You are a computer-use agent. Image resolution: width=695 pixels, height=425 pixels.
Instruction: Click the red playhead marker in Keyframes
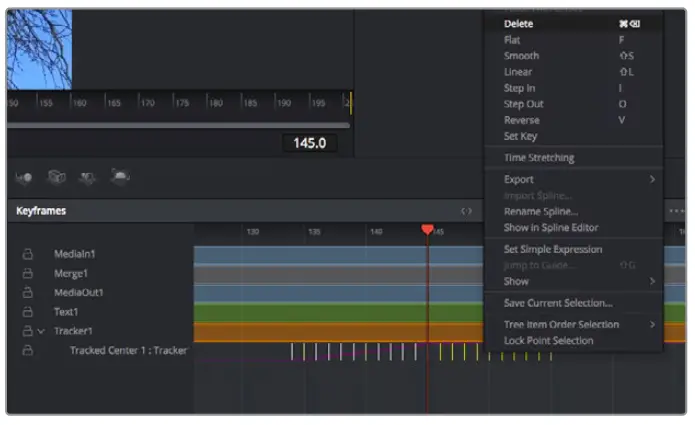point(428,230)
